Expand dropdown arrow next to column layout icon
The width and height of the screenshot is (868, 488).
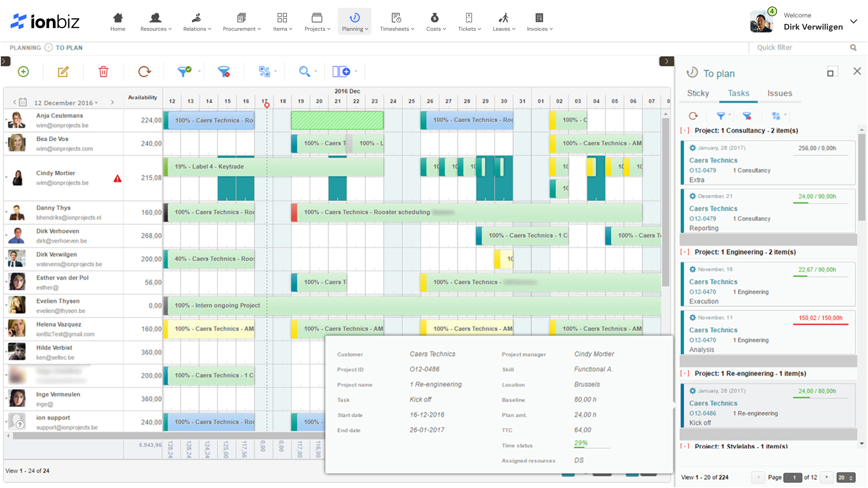[356, 71]
